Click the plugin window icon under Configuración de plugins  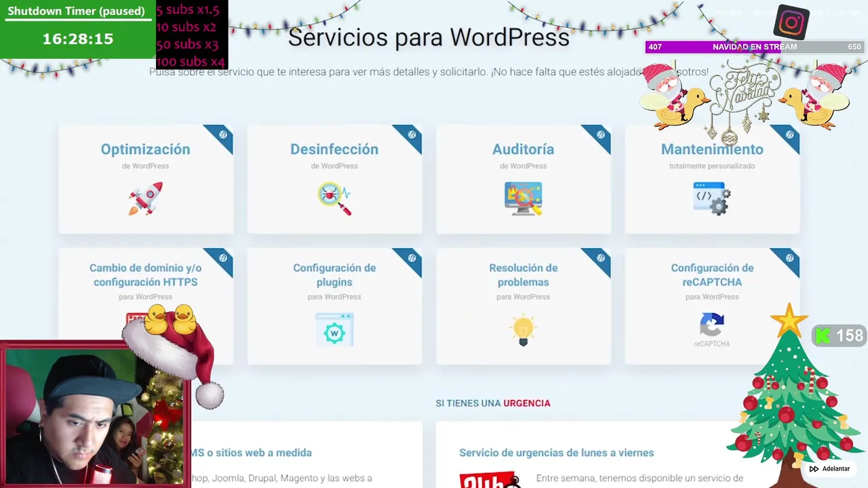334,330
